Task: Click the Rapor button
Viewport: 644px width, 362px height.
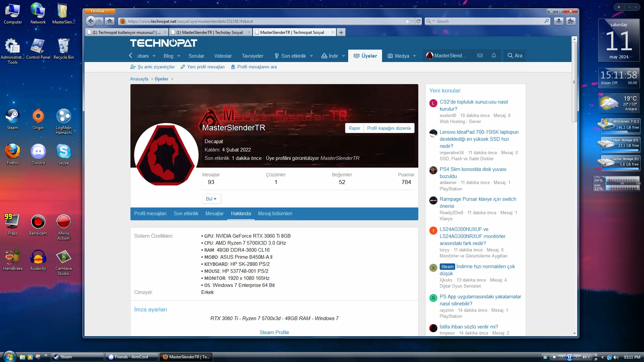Action: [x=354, y=128]
